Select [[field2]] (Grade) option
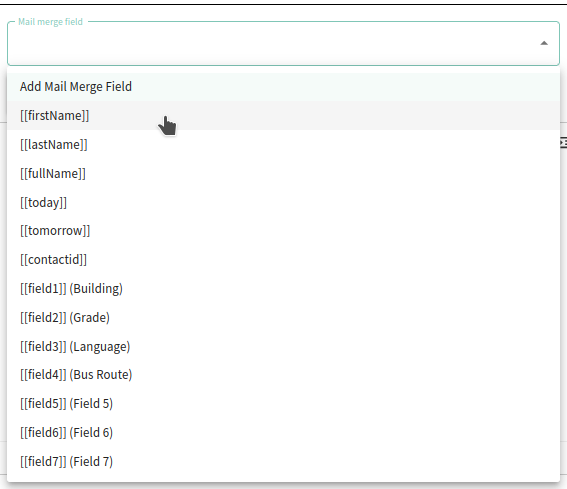The width and height of the screenshot is (567, 489). pos(283,318)
